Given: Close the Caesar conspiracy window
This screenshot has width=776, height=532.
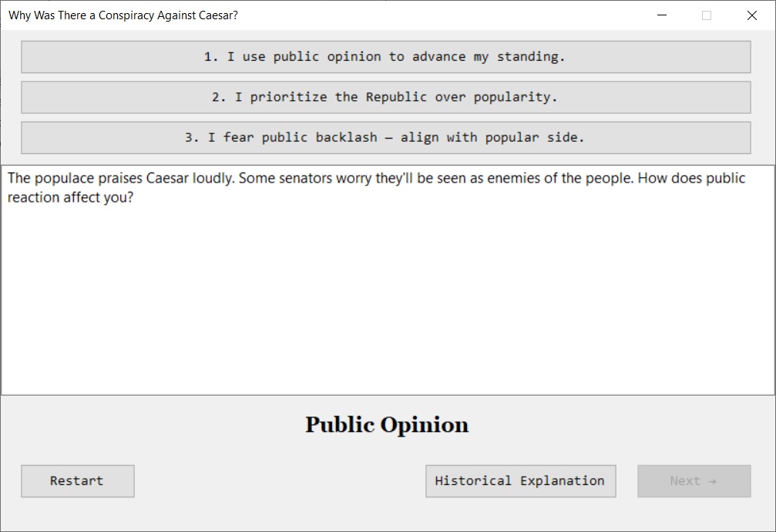Looking at the screenshot, I should click(751, 15).
